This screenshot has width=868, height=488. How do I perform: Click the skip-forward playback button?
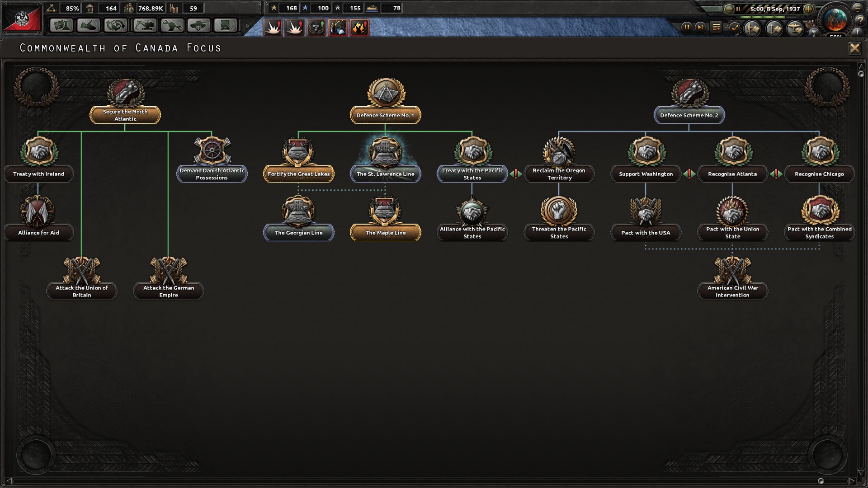pyautogui.click(x=700, y=27)
